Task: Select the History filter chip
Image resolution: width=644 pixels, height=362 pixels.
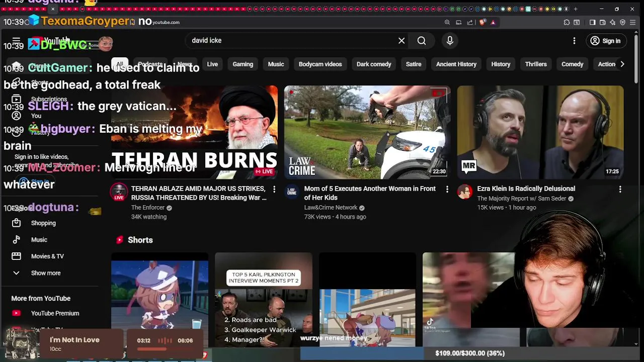Action: point(501,64)
